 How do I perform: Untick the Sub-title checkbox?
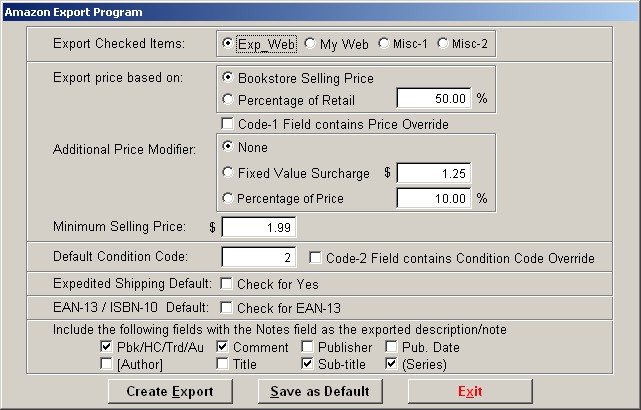click(307, 363)
